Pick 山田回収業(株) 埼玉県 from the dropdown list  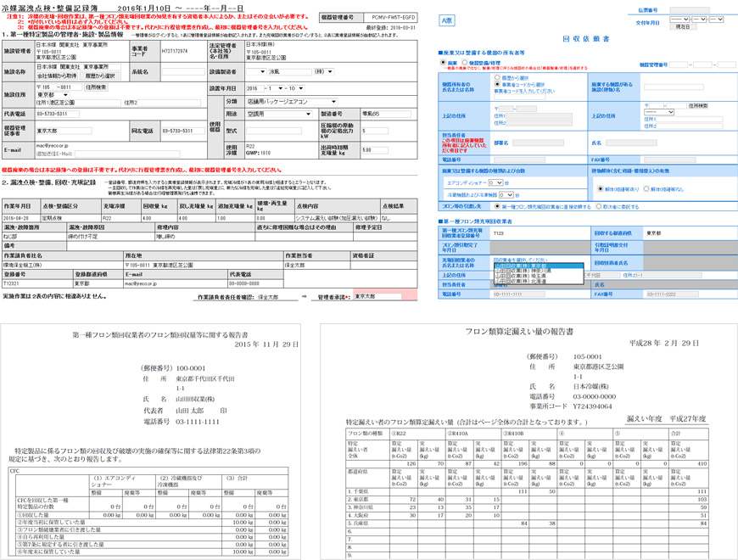539,277
